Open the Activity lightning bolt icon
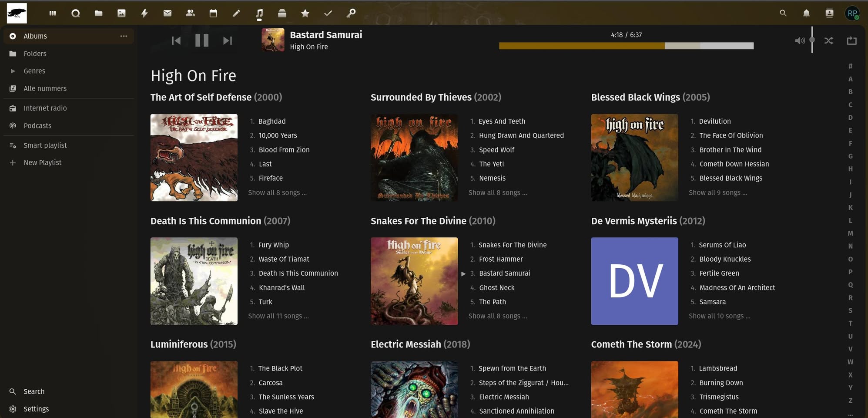 tap(144, 13)
